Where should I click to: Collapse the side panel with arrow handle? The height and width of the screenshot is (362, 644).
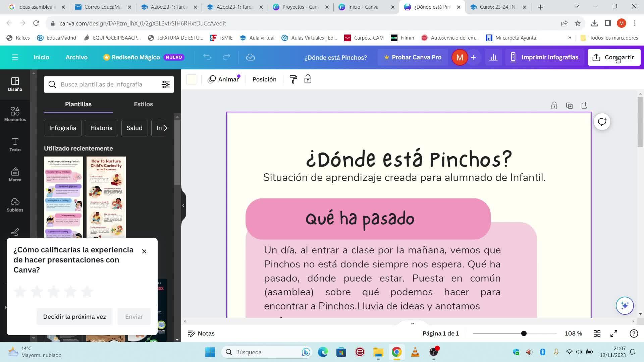click(x=183, y=205)
